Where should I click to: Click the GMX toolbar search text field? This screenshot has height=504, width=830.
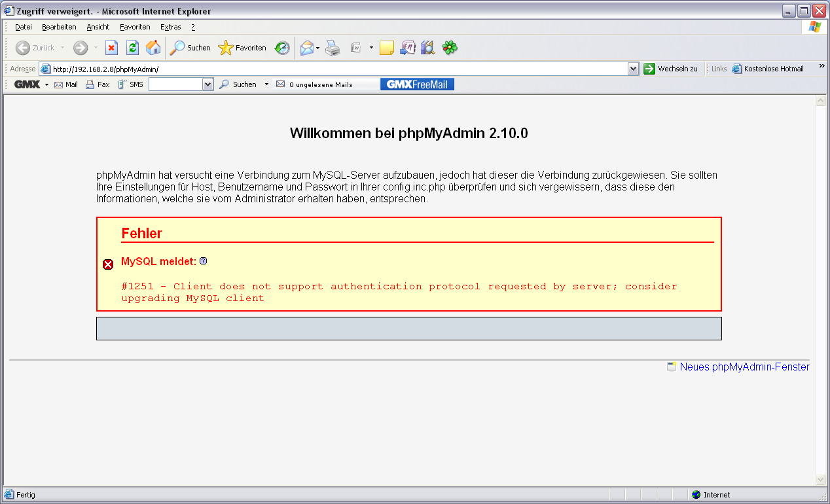click(x=175, y=84)
